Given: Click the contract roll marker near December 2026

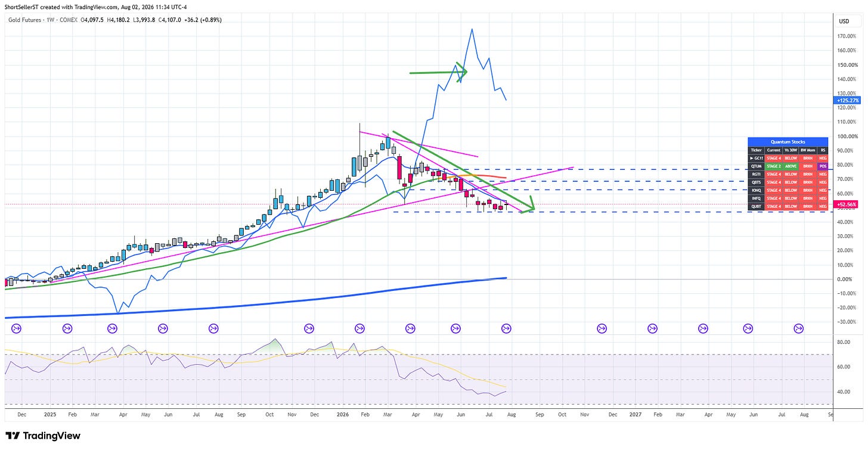Looking at the screenshot, I should click(602, 328).
